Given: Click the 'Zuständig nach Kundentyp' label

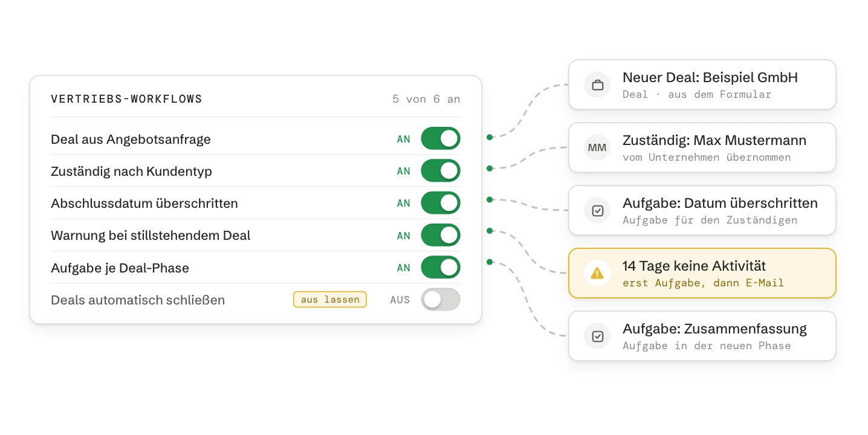Looking at the screenshot, I should [x=131, y=171].
